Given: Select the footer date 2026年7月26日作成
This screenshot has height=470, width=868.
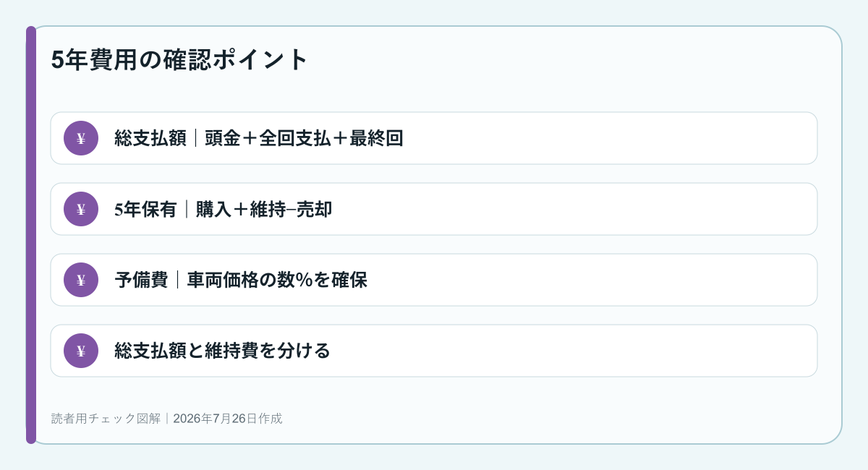Looking at the screenshot, I should pyautogui.click(x=228, y=418).
